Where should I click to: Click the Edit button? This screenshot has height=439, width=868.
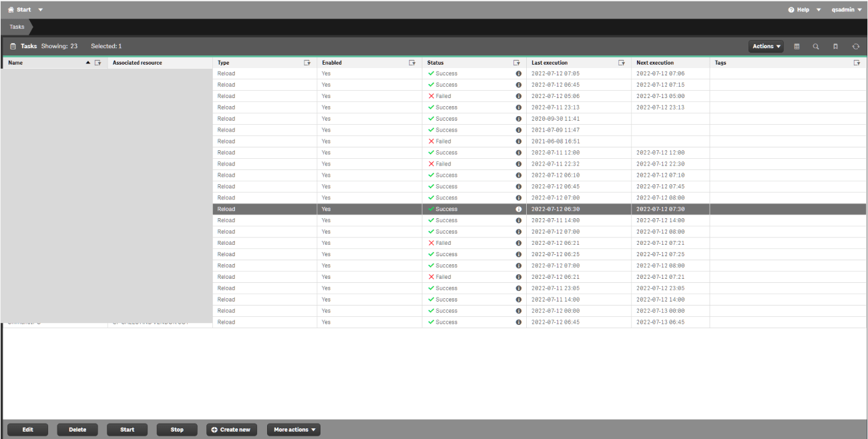click(x=27, y=429)
